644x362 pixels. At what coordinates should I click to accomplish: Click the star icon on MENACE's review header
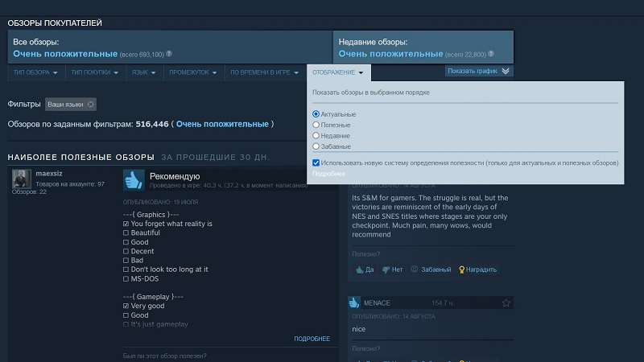tap(506, 303)
